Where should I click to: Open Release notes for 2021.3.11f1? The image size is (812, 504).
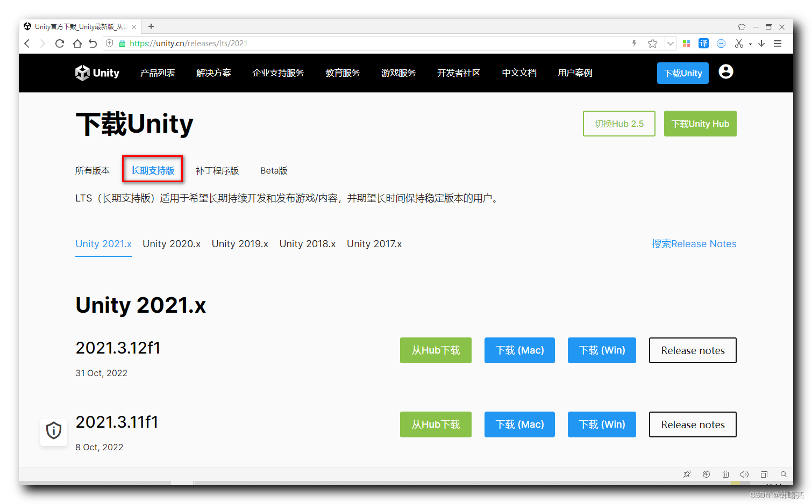693,424
